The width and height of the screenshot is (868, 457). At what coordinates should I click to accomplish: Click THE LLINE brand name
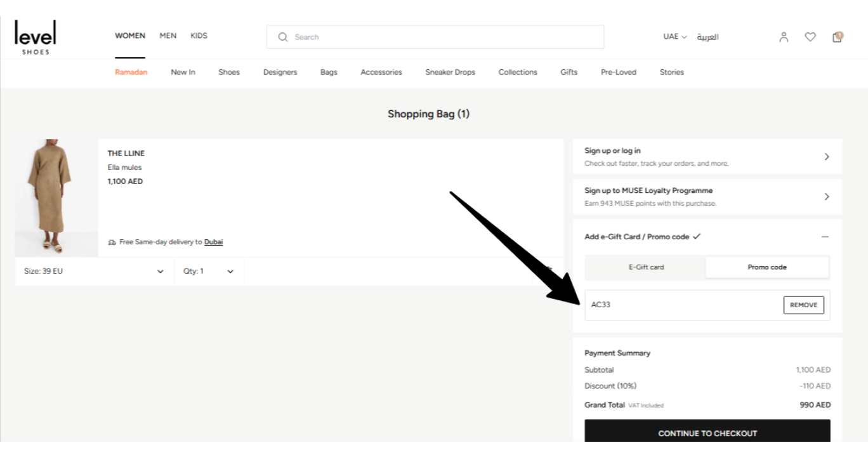point(126,154)
